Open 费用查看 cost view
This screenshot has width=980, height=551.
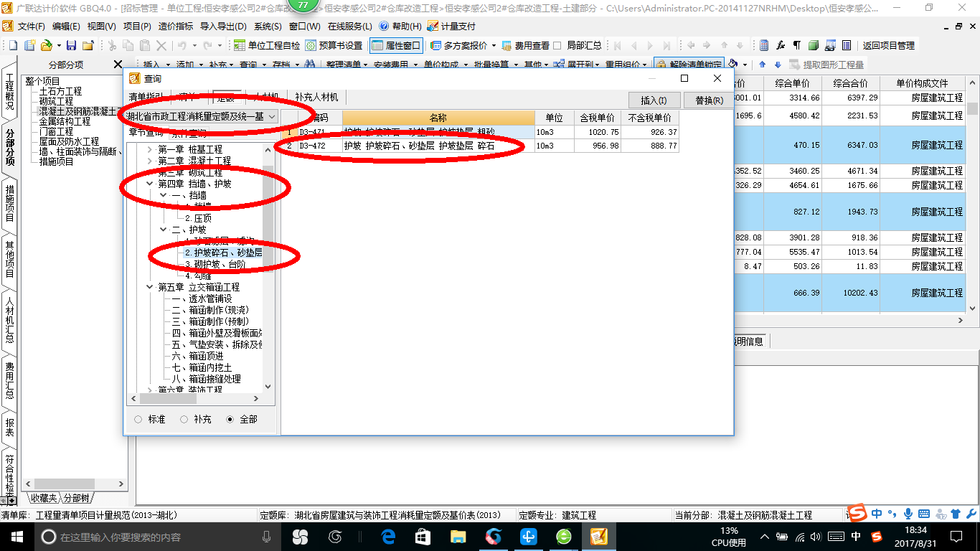[x=526, y=45]
